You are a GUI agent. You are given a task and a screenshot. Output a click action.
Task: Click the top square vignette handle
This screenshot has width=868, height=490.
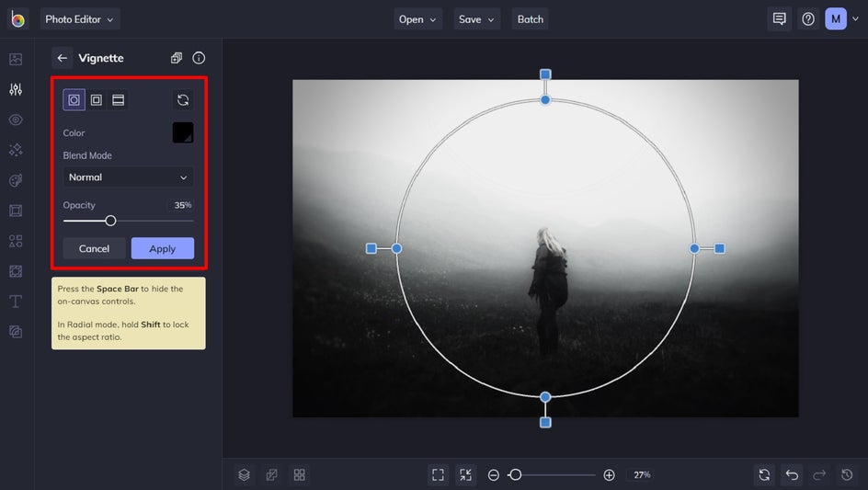(545, 74)
